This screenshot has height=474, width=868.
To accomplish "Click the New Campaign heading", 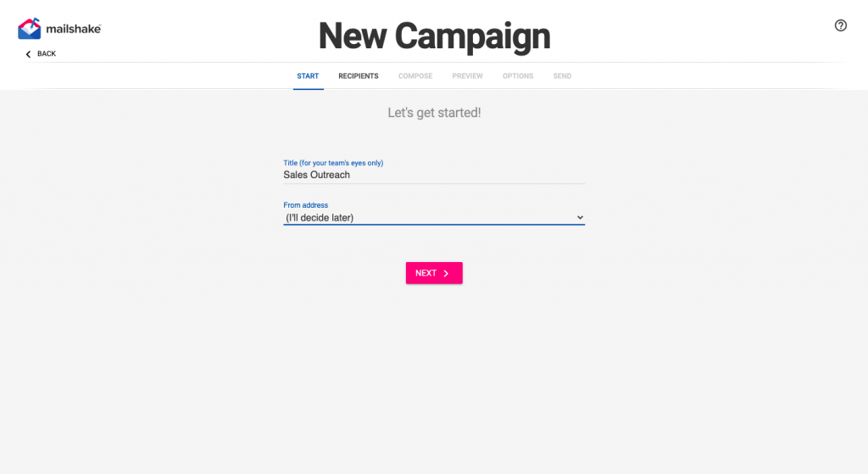I will click(x=434, y=36).
